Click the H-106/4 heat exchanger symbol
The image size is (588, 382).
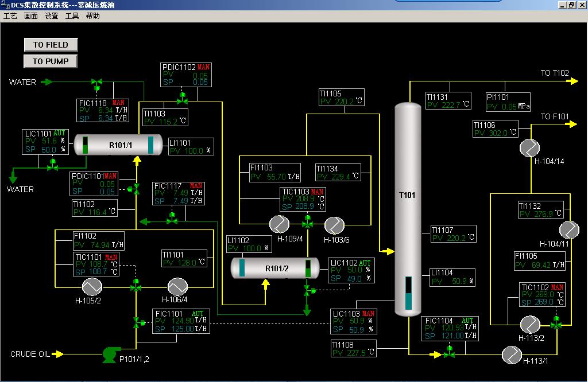[177, 286]
